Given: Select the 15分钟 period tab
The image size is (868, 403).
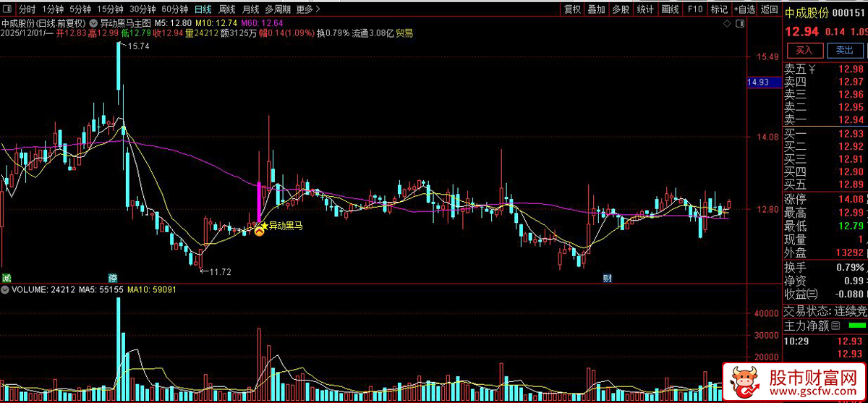Looking at the screenshot, I should (x=110, y=9).
